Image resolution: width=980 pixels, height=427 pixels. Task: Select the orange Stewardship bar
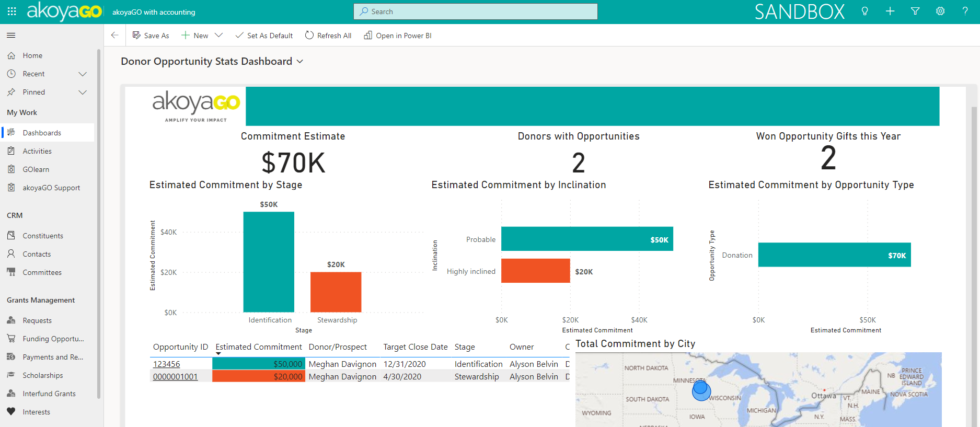336,292
